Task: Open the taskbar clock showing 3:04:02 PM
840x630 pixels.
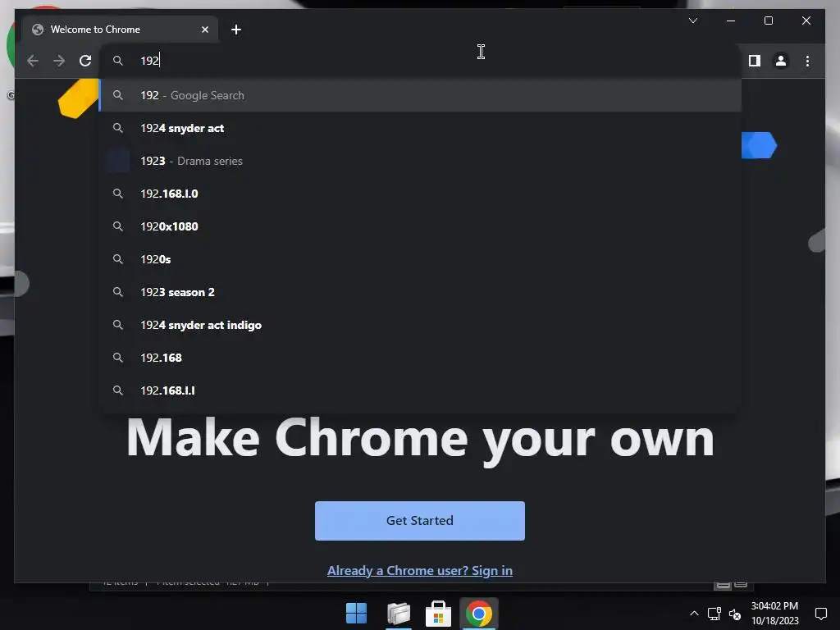Action: pyautogui.click(x=774, y=614)
